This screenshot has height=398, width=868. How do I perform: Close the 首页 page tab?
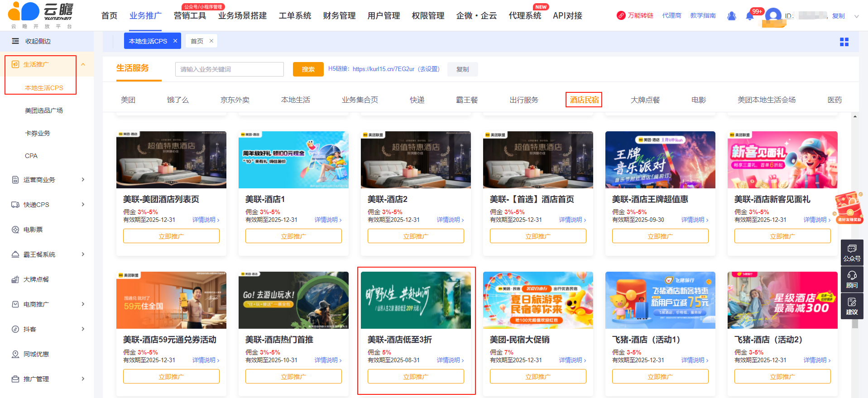[x=211, y=41]
